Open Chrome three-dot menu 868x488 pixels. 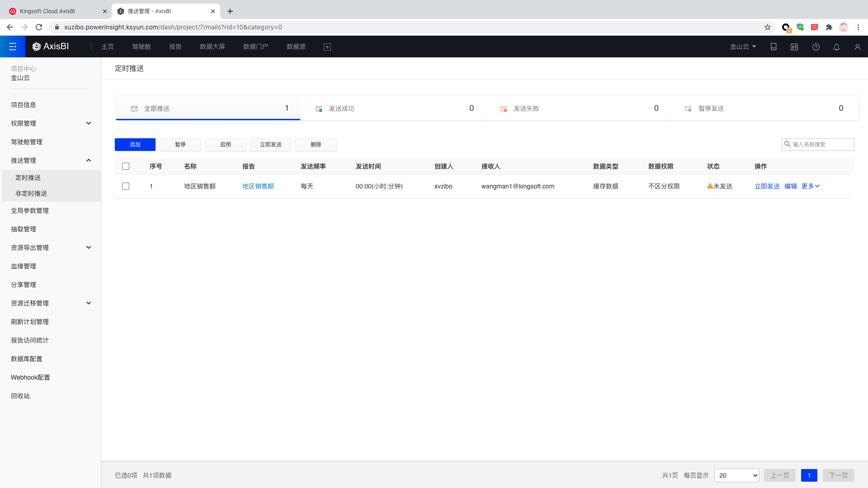pos(858,27)
